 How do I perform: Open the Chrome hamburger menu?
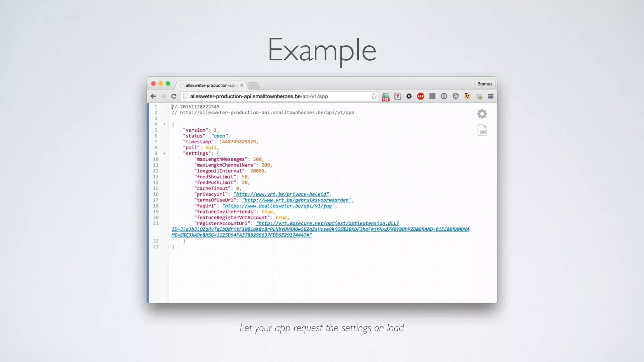point(491,96)
